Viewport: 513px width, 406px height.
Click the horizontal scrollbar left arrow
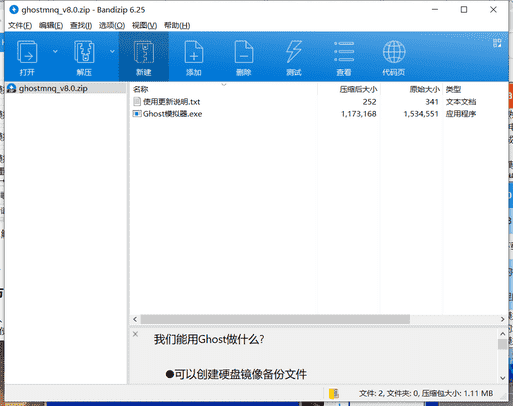[135, 319]
